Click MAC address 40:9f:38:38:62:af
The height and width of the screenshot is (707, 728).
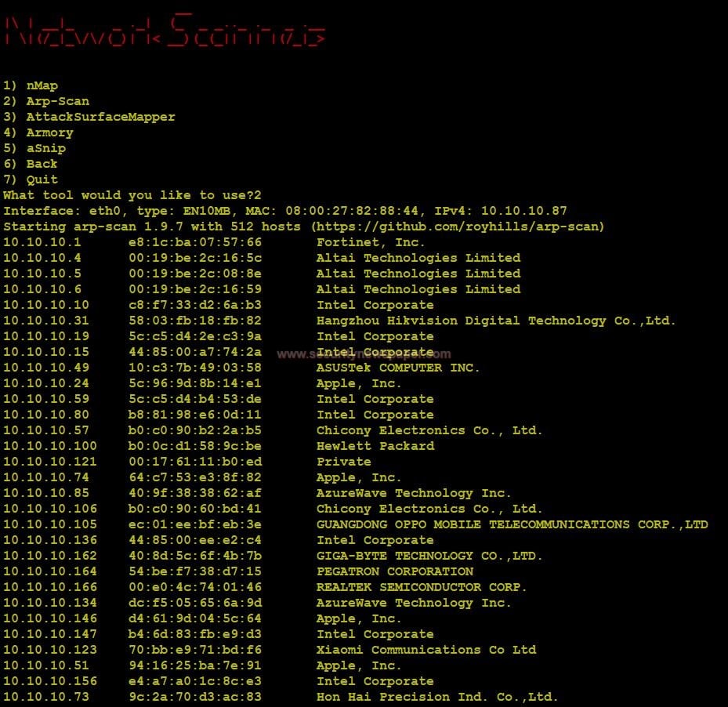coord(195,493)
